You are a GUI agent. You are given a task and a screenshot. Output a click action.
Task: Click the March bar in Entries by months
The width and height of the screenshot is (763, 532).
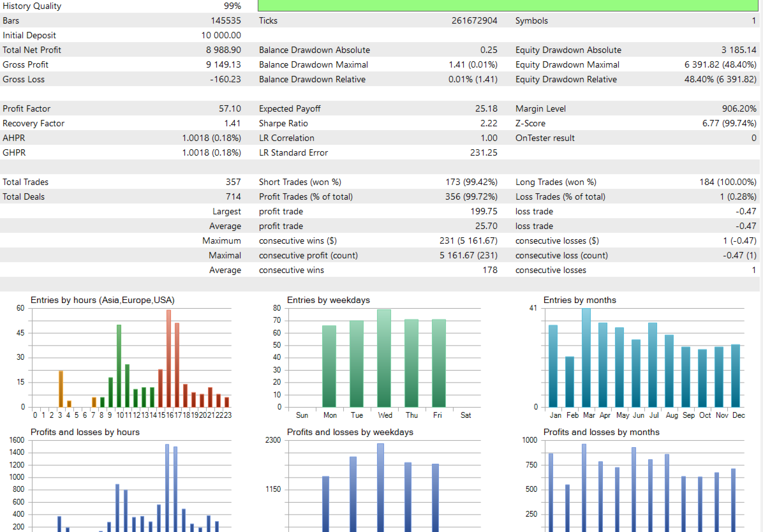click(x=586, y=357)
